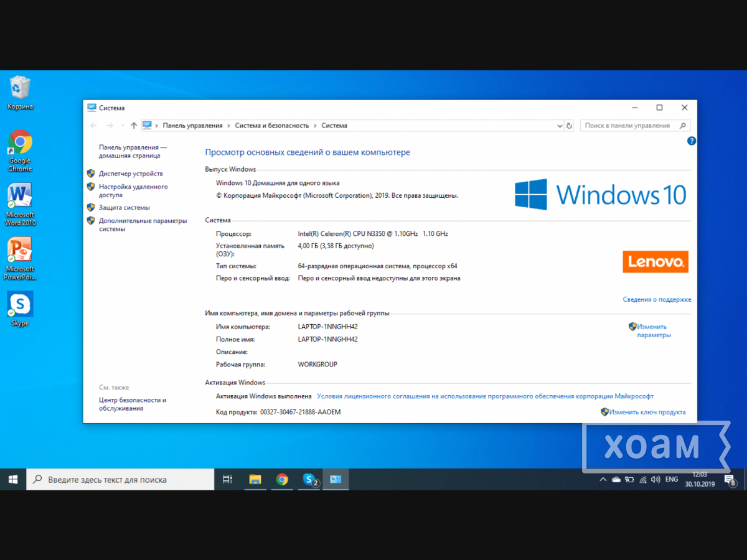Open the Recycle Bin (Корзина) desktop icon
Image resolution: width=747 pixels, height=560 pixels.
coord(20,92)
